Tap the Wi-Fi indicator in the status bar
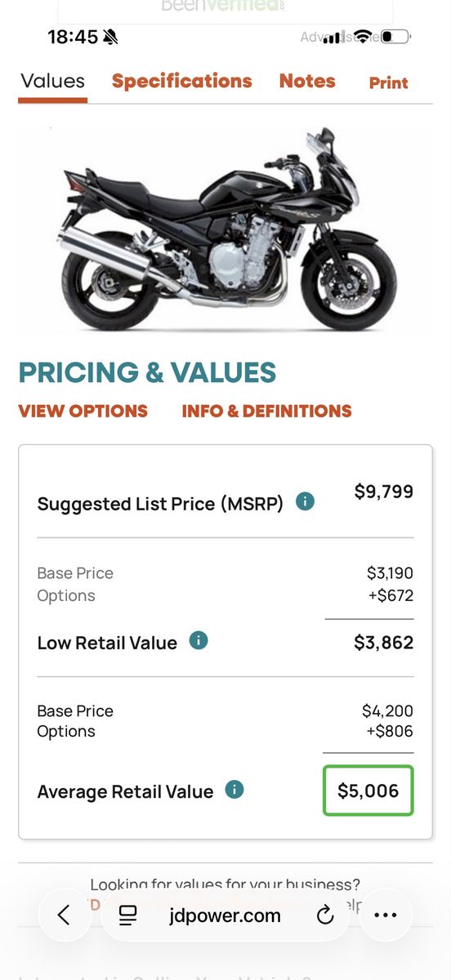Viewport: 451px width, 980px height. (363, 37)
